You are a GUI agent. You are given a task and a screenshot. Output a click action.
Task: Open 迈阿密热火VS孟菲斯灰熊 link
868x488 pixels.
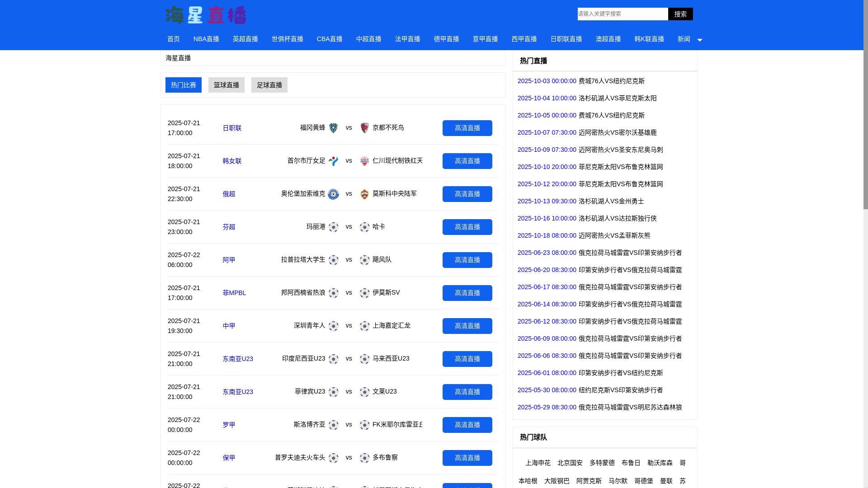(x=614, y=235)
